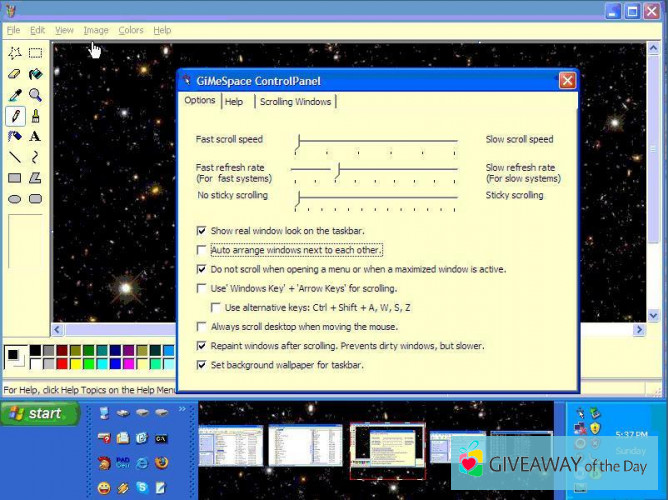Open the Colors menu

[x=131, y=30]
